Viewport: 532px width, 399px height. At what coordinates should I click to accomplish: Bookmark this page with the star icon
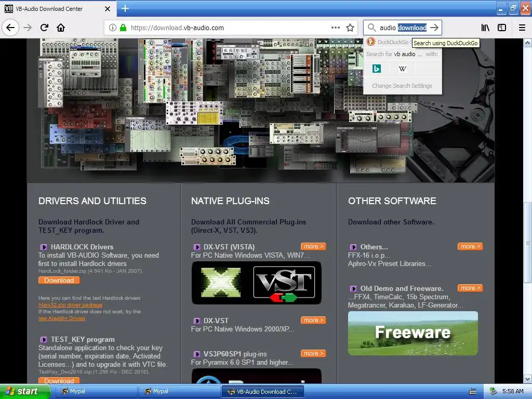point(350,28)
